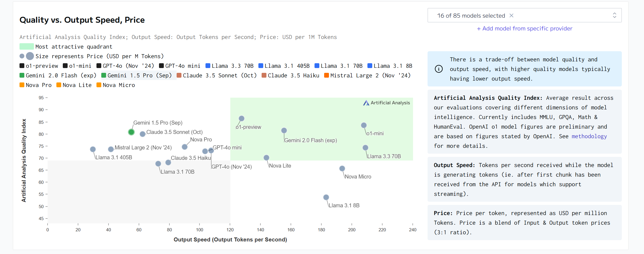Click the Llama 3.3 70B data point
This screenshot has width=644, height=254.
pyautogui.click(x=365, y=148)
